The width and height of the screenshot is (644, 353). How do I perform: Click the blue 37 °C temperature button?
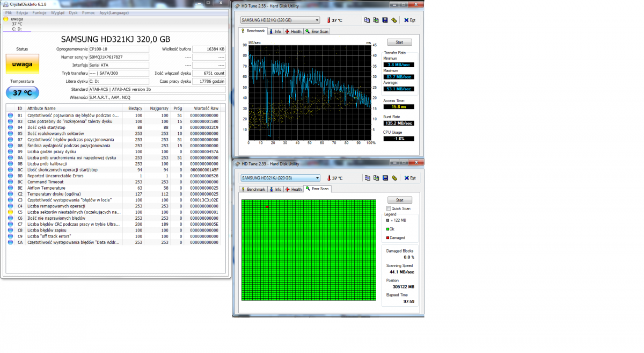[x=22, y=92]
